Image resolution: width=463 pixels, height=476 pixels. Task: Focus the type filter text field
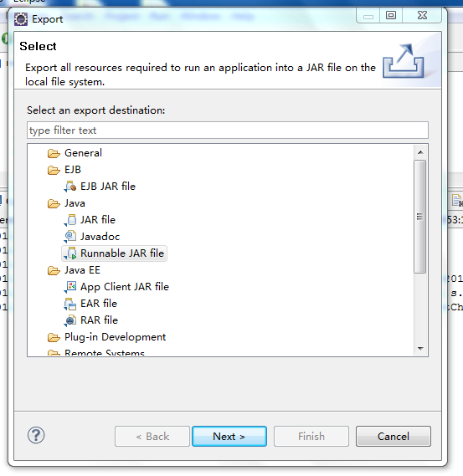click(x=228, y=131)
